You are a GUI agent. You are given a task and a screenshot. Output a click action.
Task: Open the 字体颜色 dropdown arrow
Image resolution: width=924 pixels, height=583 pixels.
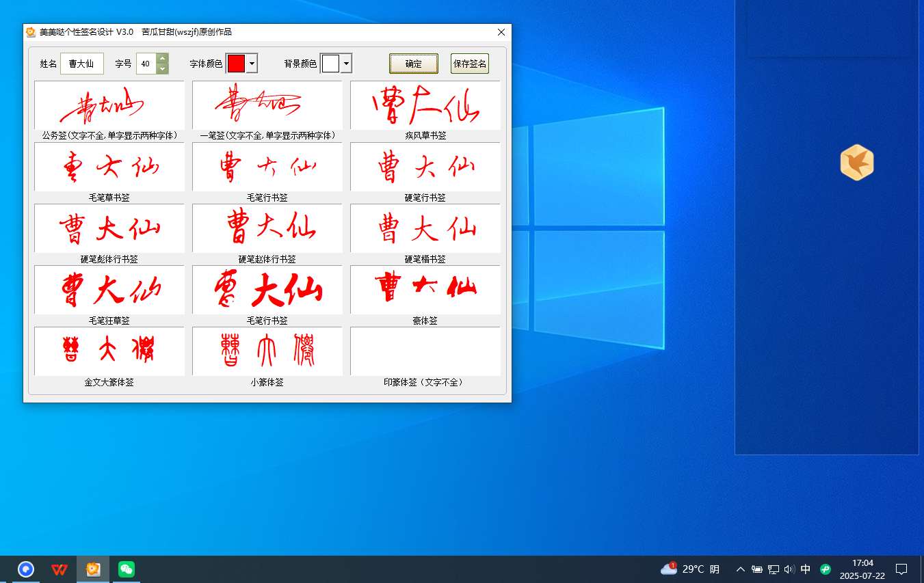click(252, 64)
